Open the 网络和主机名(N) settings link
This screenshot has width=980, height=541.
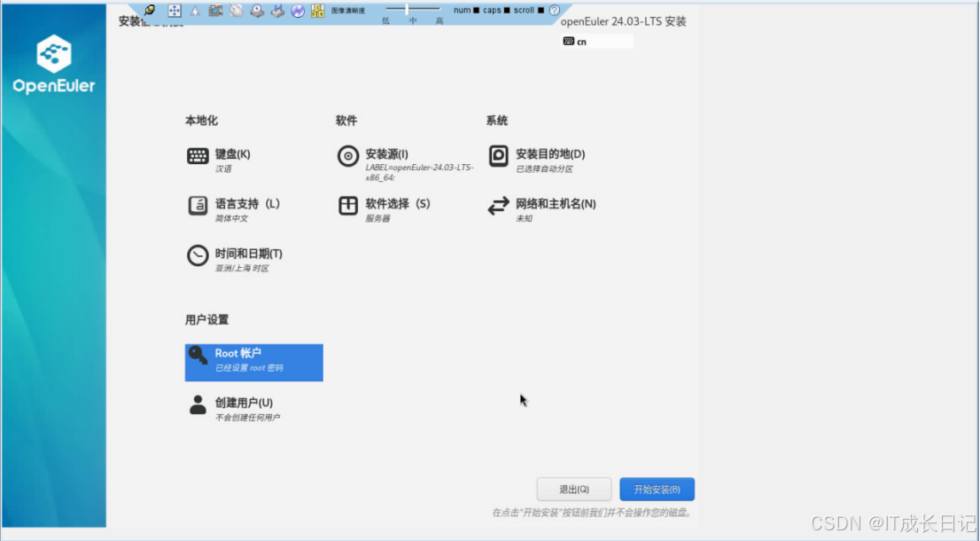(x=556, y=204)
